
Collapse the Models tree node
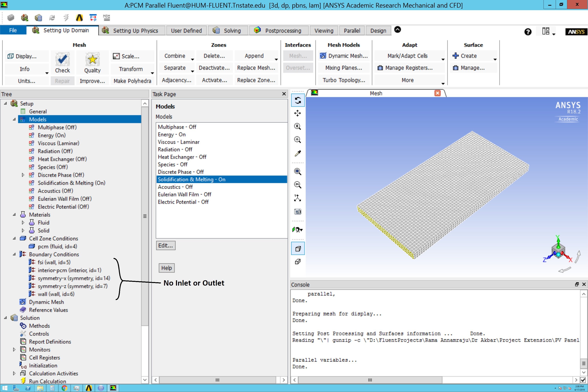pos(14,119)
